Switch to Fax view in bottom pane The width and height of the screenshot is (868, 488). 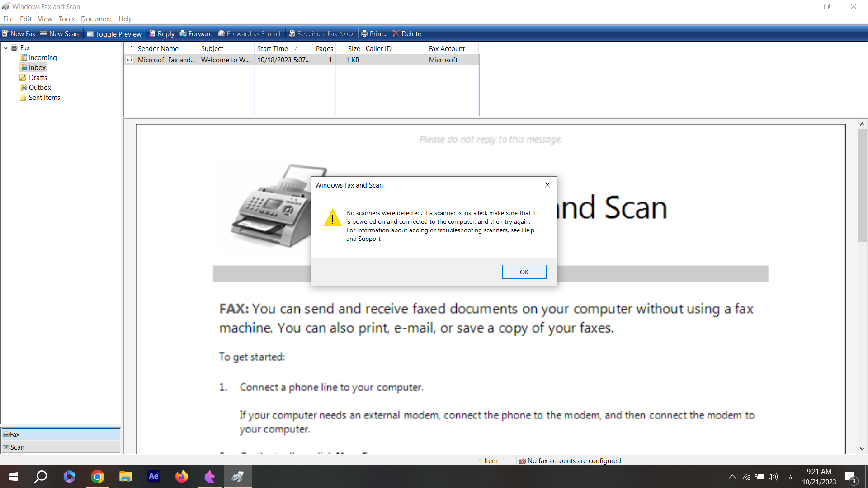pyautogui.click(x=61, y=434)
